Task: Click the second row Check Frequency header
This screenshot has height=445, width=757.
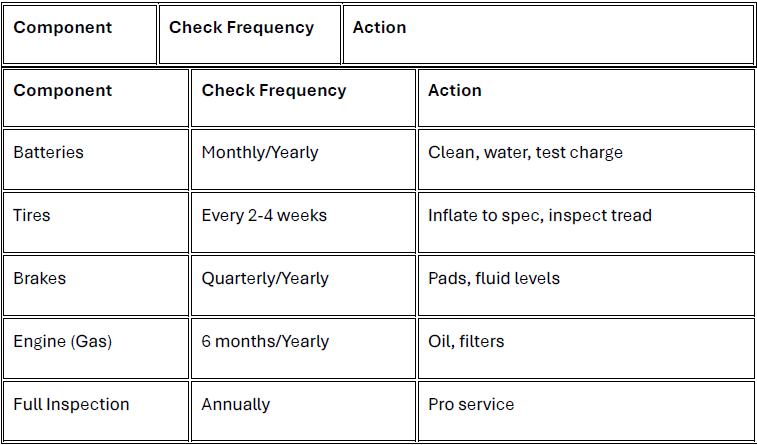Action: (303, 98)
